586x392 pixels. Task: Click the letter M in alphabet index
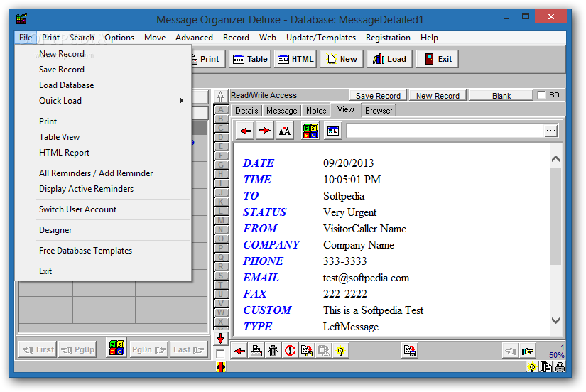221,220
